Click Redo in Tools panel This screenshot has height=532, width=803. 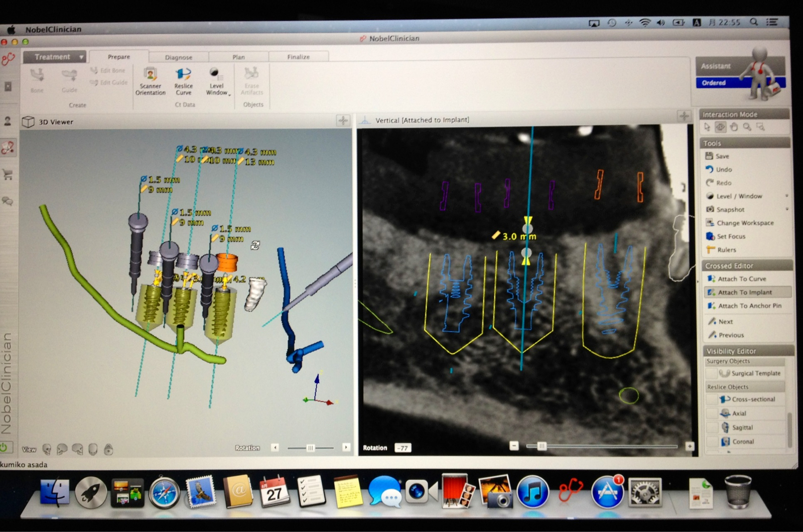coord(719,183)
